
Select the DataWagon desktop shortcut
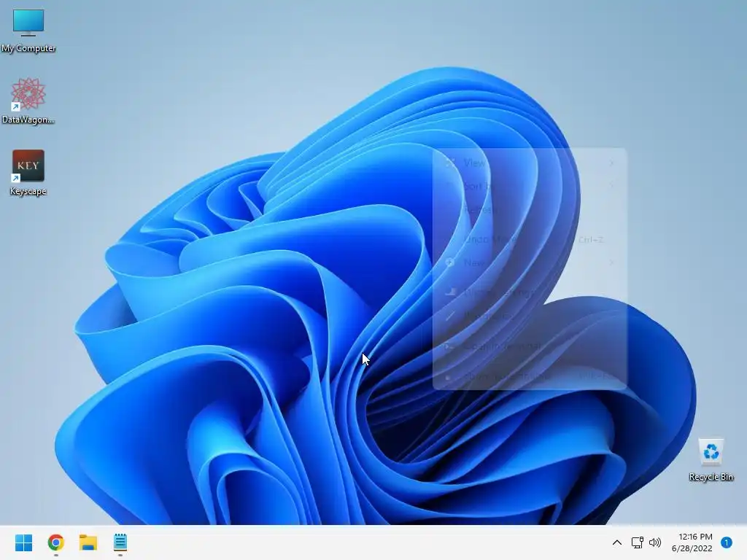click(x=28, y=101)
